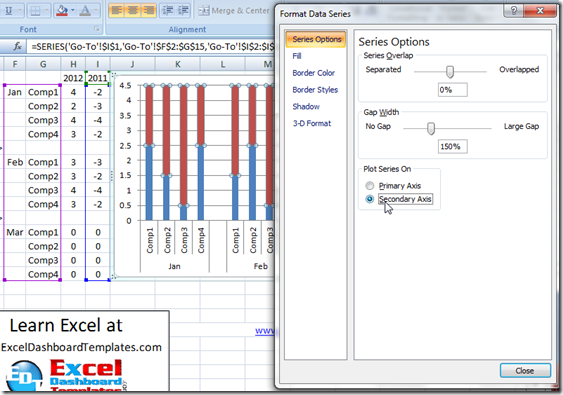Screen dimensions: 563x395
Task: Click the chart's Jan category label
Action: click(x=175, y=266)
